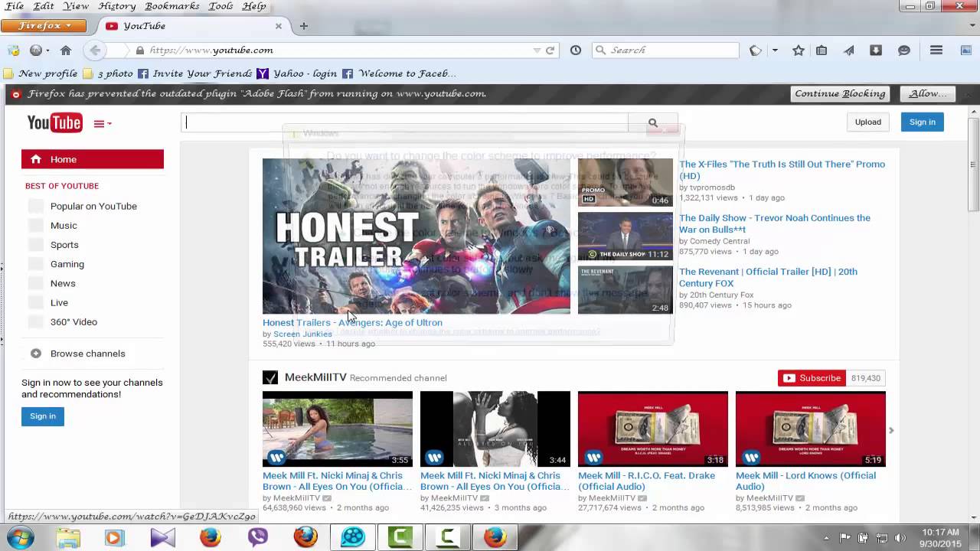Reload the page with the refresh icon

[550, 51]
